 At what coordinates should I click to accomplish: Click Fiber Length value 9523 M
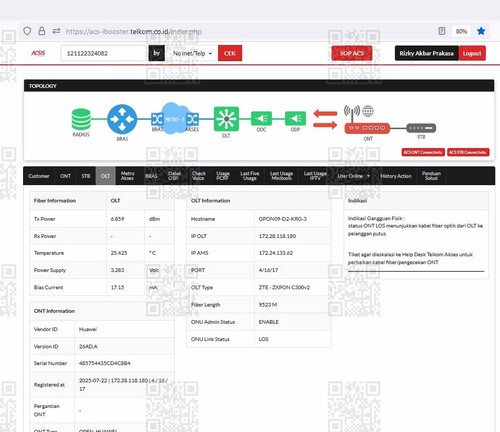(268, 305)
